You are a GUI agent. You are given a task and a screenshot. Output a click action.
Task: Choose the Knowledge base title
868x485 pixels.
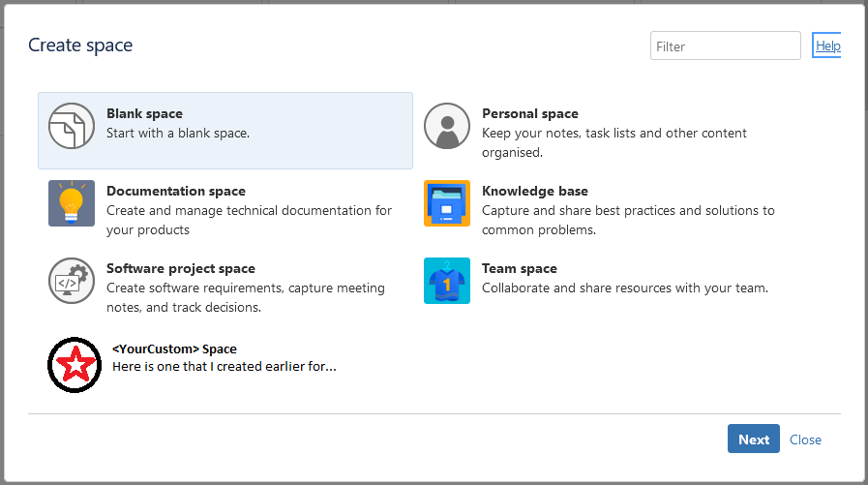pos(535,191)
